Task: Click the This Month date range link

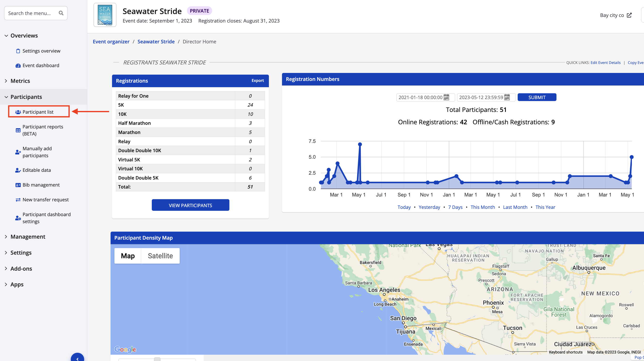Action: point(483,207)
